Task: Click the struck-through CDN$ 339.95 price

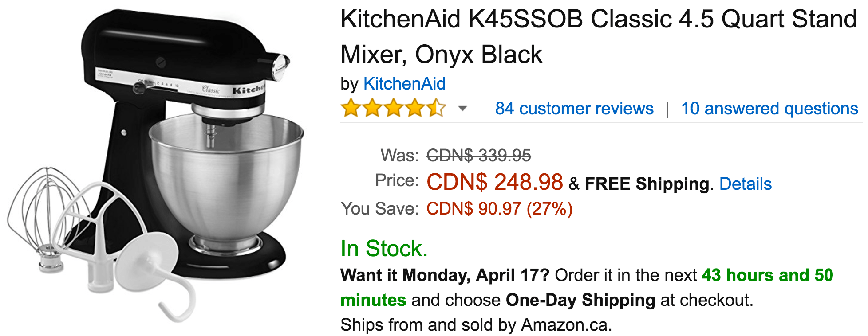Action: pyautogui.click(x=479, y=156)
